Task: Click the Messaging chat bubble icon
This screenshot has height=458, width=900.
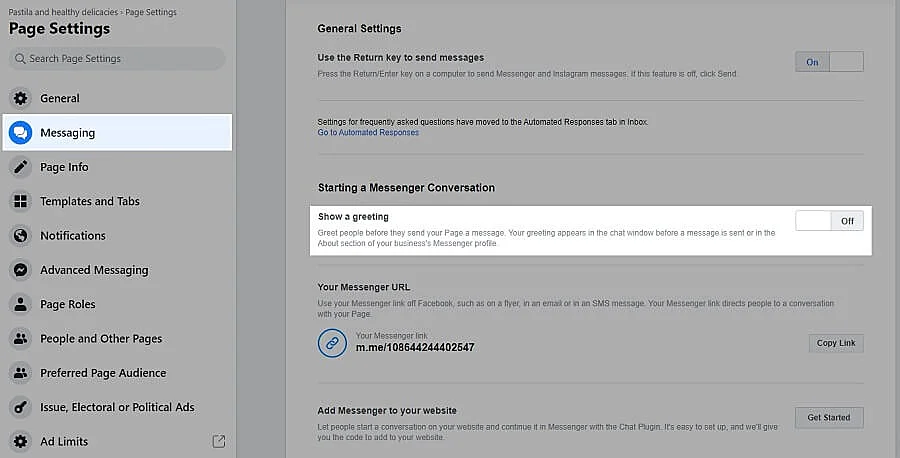Action: pyautogui.click(x=20, y=133)
